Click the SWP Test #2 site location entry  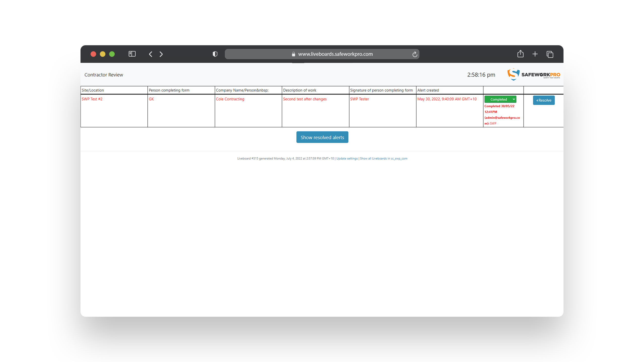(x=92, y=99)
